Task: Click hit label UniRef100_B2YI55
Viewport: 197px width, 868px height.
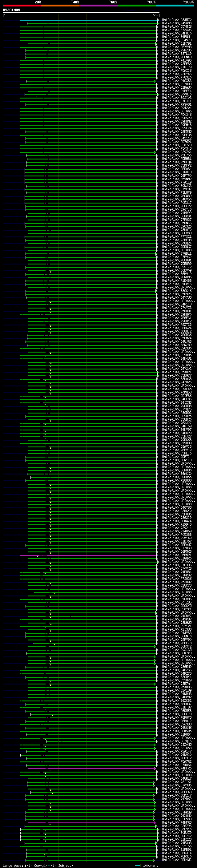Action: point(177,846)
